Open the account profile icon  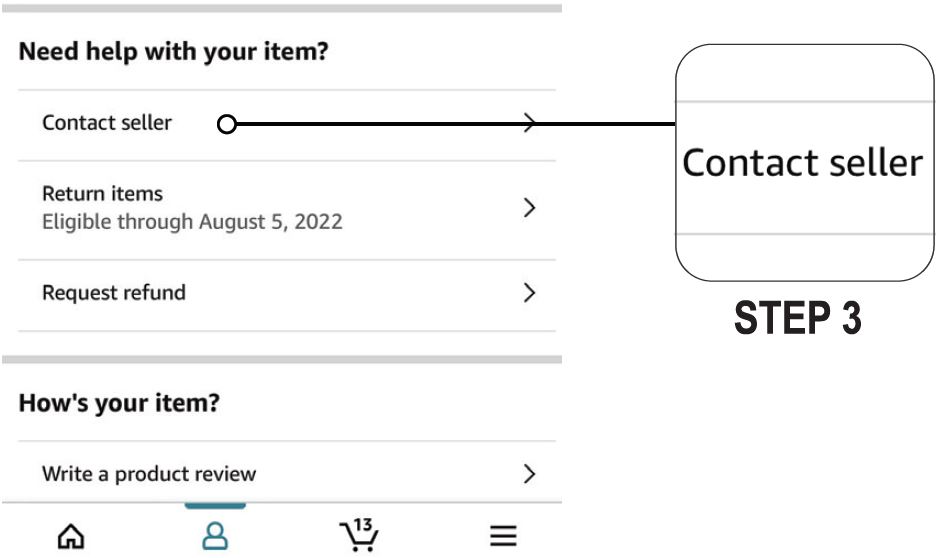215,536
